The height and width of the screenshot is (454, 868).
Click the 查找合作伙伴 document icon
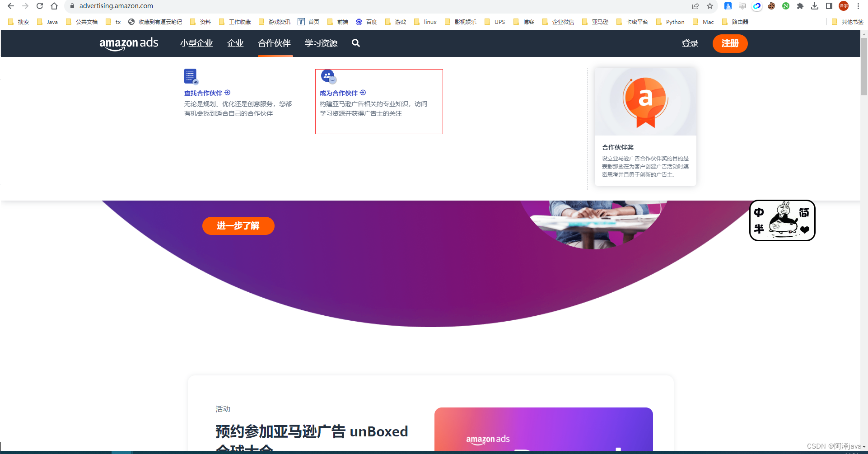point(191,76)
